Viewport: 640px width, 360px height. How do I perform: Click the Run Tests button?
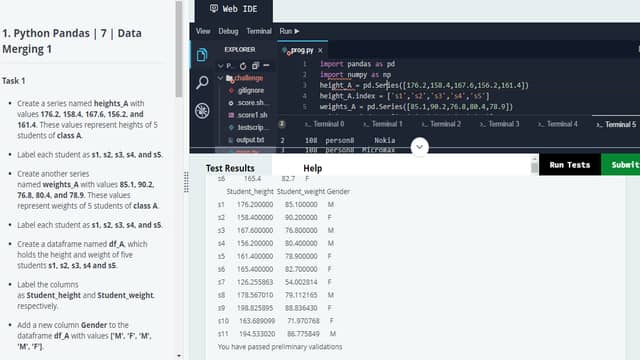pyautogui.click(x=570, y=164)
